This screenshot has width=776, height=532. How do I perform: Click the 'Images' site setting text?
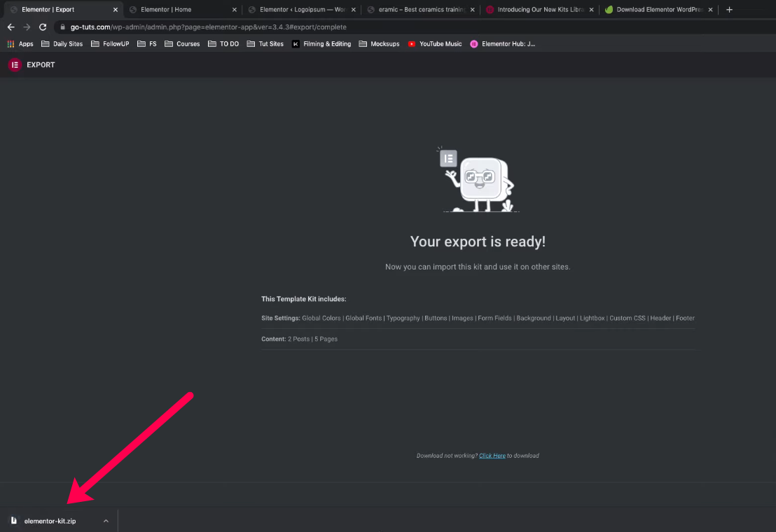462,318
